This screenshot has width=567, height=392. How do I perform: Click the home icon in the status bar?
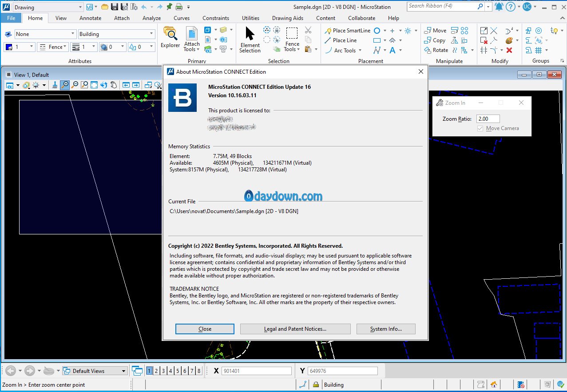494,384
